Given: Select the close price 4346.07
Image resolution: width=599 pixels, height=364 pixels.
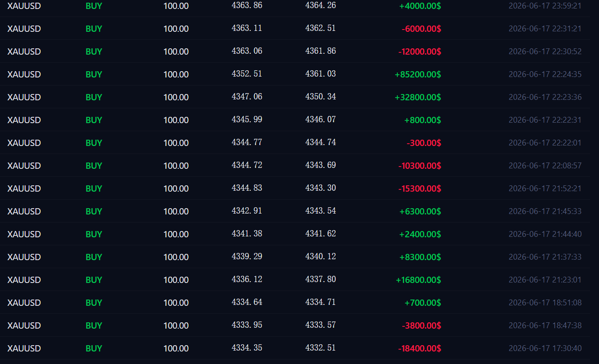Looking at the screenshot, I should 320,120.
